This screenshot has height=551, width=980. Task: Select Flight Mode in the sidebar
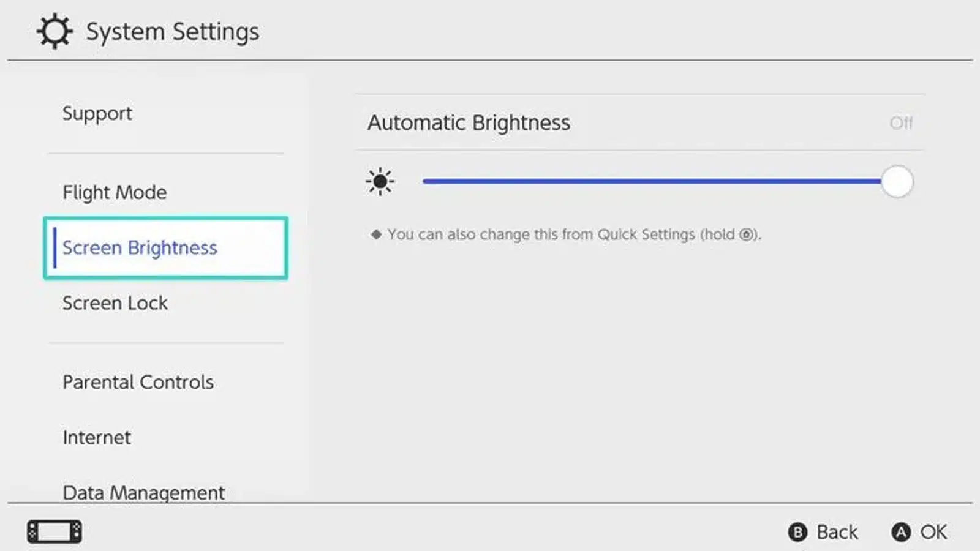pyautogui.click(x=115, y=192)
